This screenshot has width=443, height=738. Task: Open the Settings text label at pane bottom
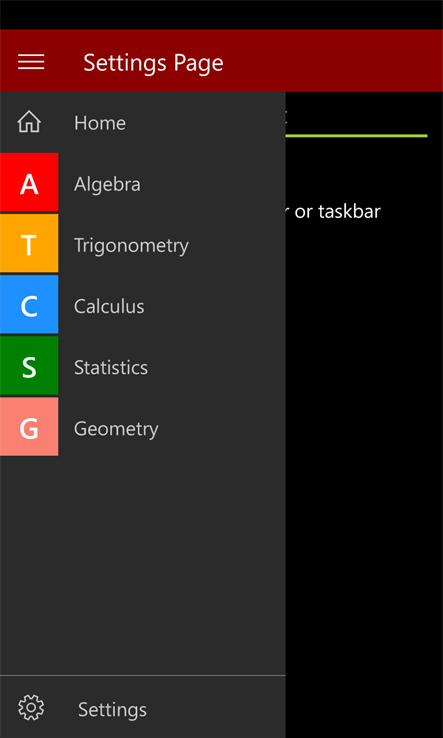click(x=113, y=709)
